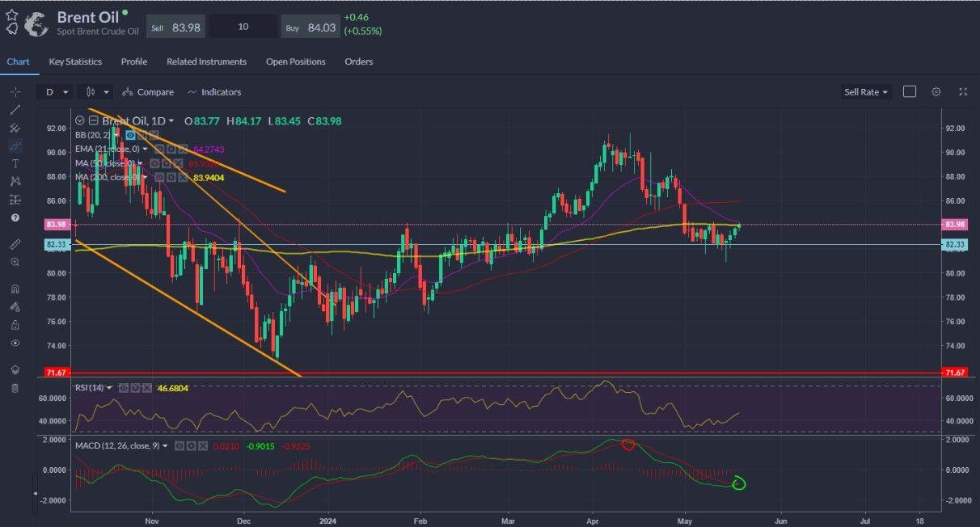Screen dimensions: 980x527
Task: Select the highlighted parallel channel tool
Action: point(15,145)
